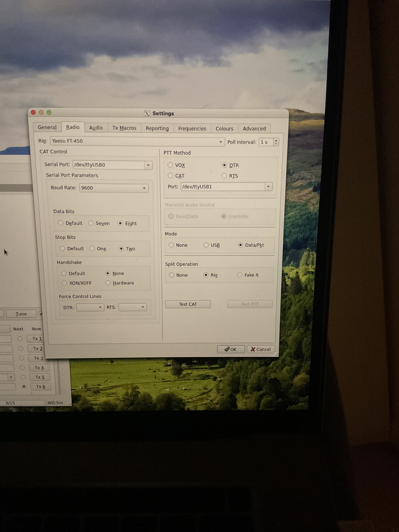Screen dimensions: 399x532
Task: Cancel the Settings dialog
Action: (x=261, y=350)
